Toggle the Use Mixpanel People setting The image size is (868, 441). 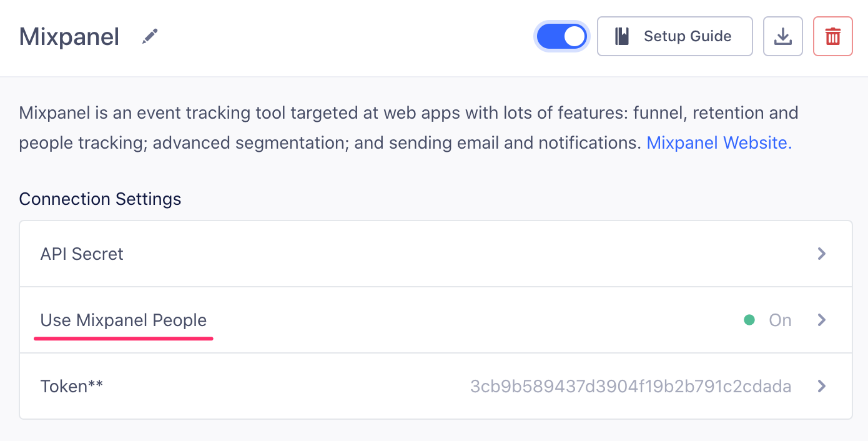tap(123, 320)
